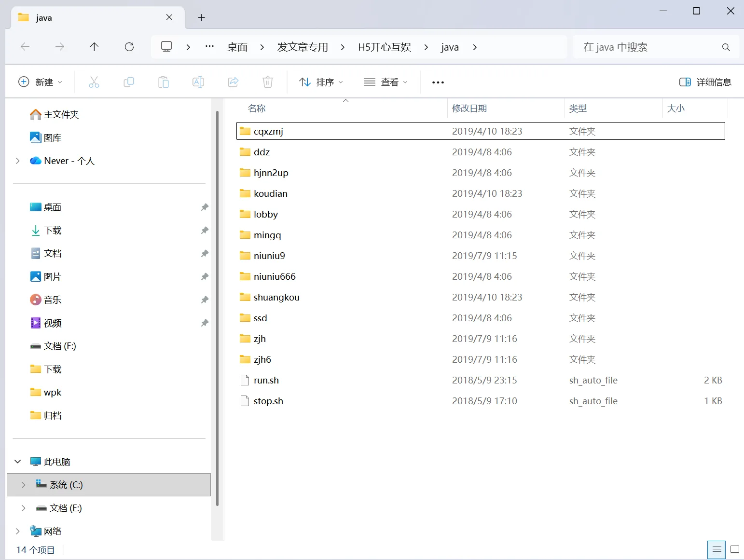Switch to large thumbnails view icon
The height and width of the screenshot is (560, 744).
[x=735, y=550]
